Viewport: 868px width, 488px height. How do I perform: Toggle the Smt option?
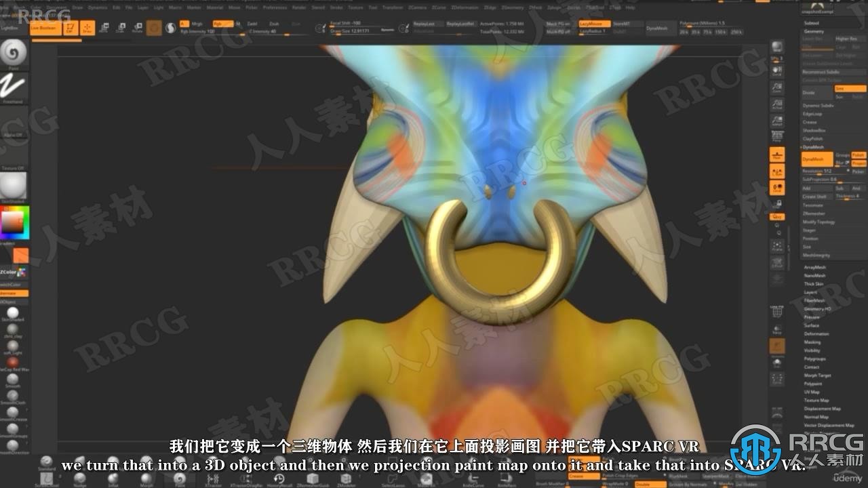click(x=850, y=89)
